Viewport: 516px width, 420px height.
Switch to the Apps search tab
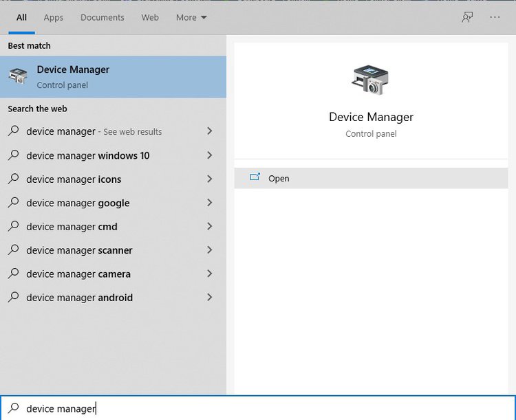pos(53,17)
